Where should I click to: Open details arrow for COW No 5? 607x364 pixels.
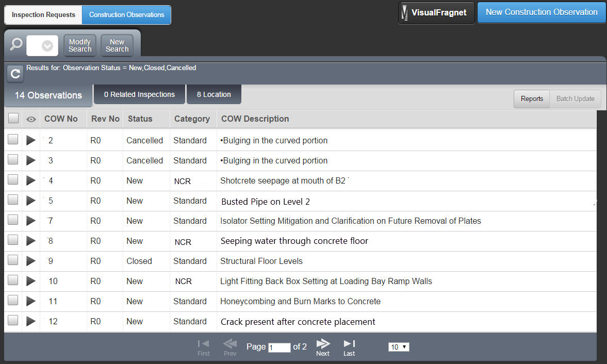click(x=31, y=201)
